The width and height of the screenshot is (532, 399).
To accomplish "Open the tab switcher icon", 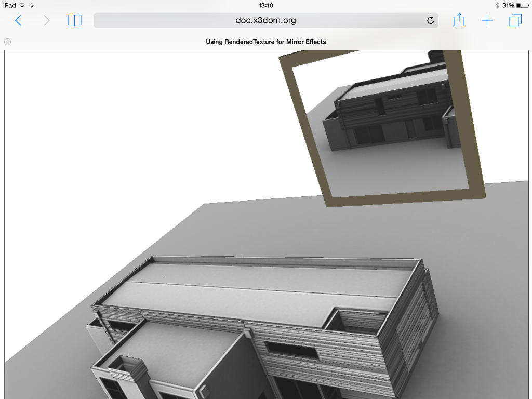I will tap(515, 20).
